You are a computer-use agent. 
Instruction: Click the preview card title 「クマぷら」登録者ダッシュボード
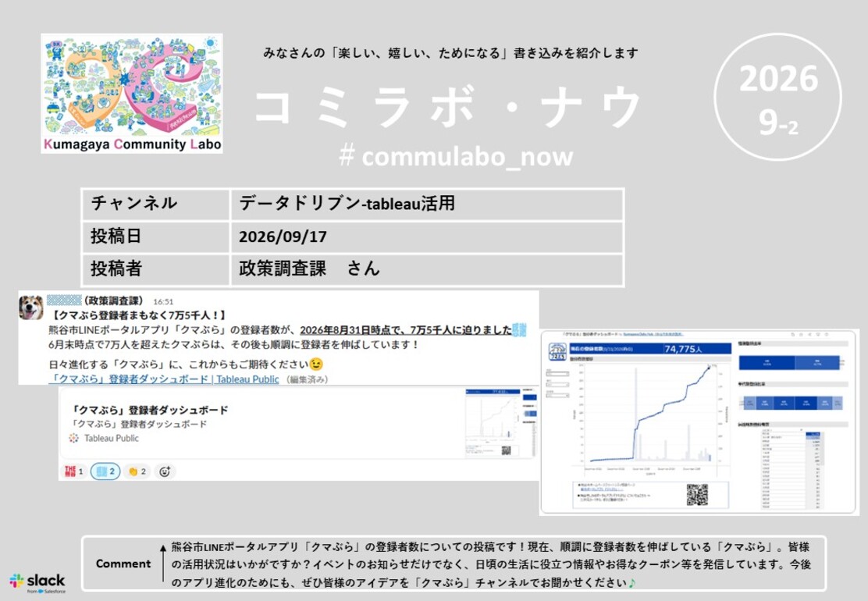tap(149, 410)
